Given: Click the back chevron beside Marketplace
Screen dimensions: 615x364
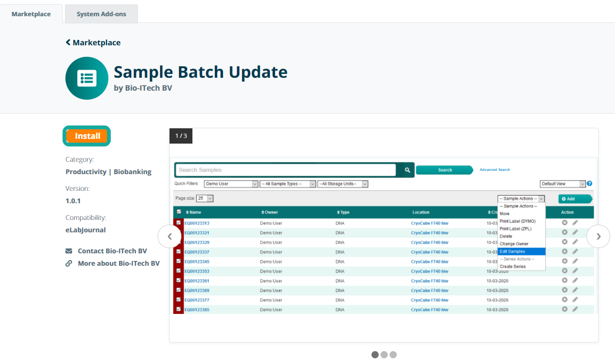Looking at the screenshot, I should pos(68,42).
